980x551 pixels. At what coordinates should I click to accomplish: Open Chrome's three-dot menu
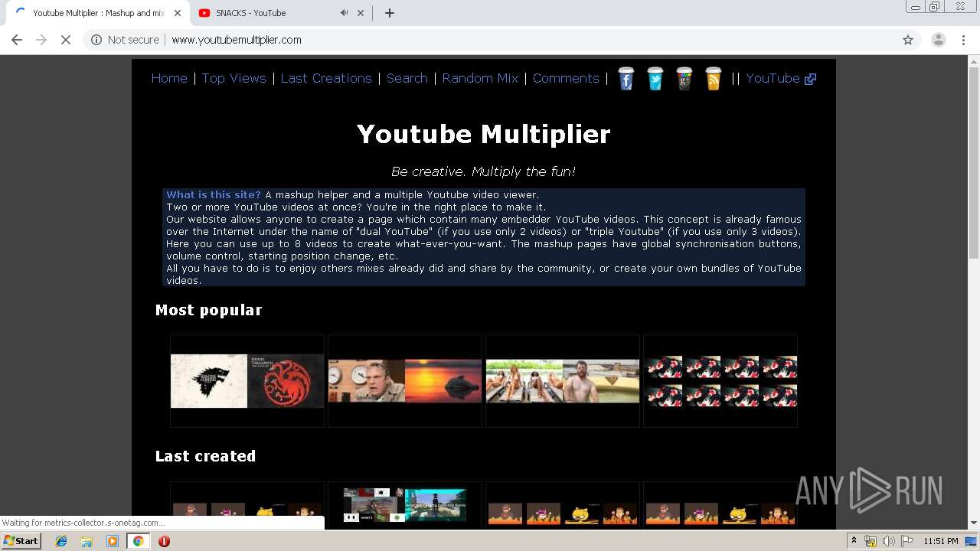[x=964, y=40]
